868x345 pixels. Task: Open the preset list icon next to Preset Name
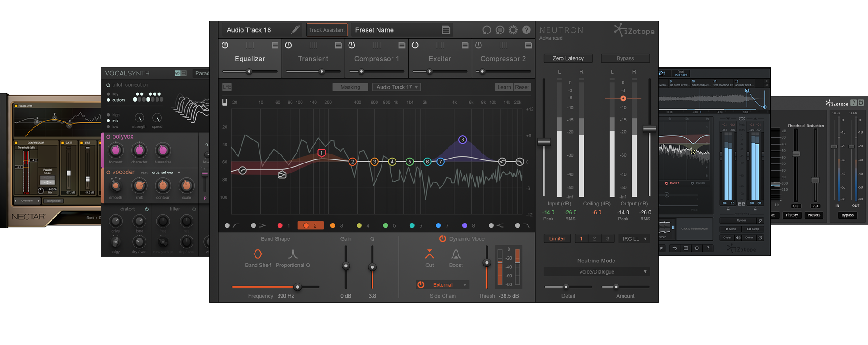click(446, 30)
